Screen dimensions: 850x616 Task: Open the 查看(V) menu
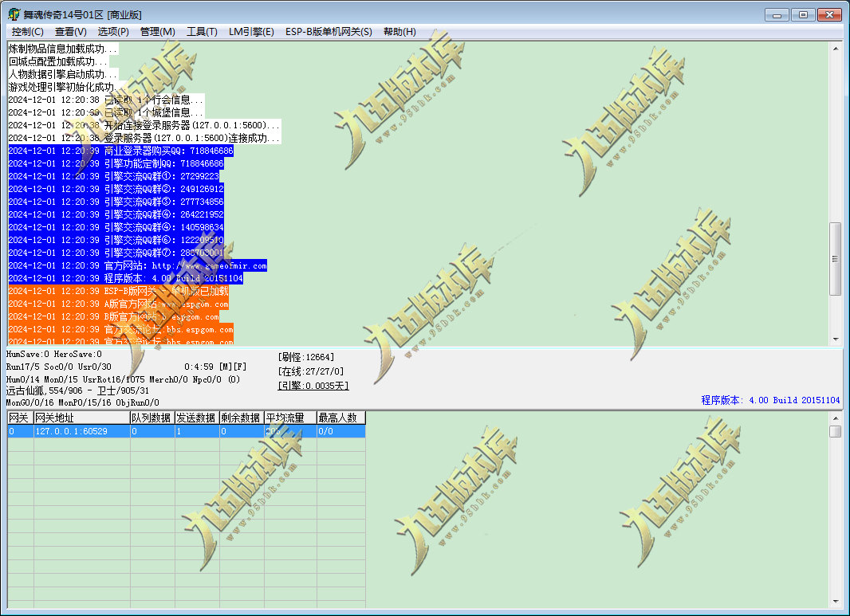click(x=70, y=32)
